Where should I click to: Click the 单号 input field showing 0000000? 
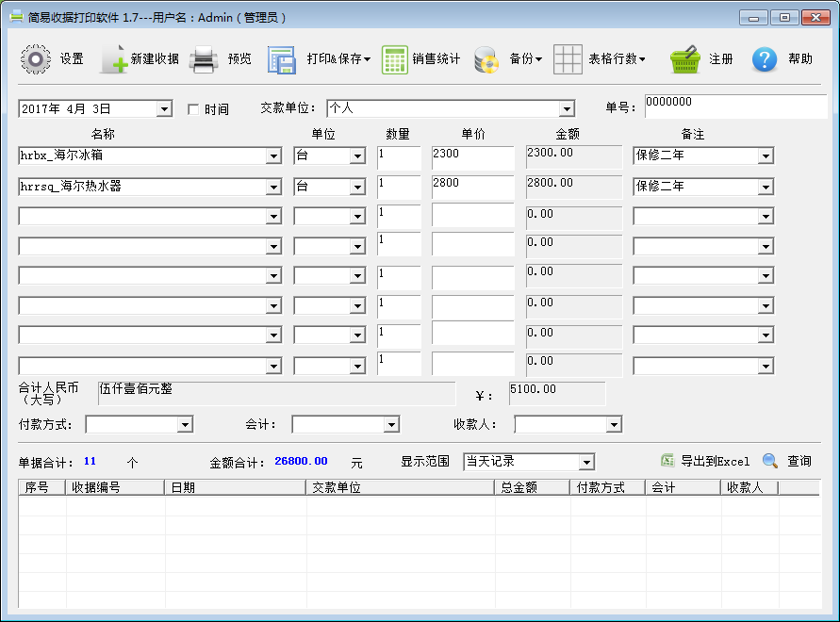point(736,106)
